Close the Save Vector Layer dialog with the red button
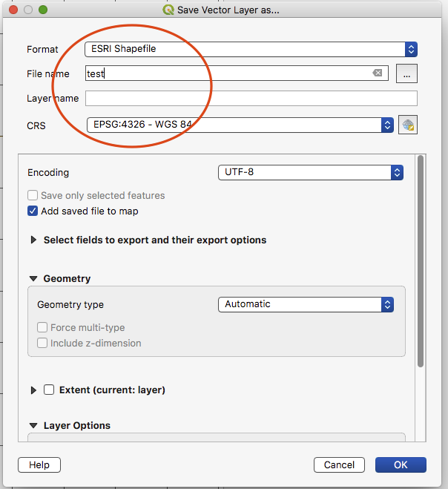 click(13, 10)
